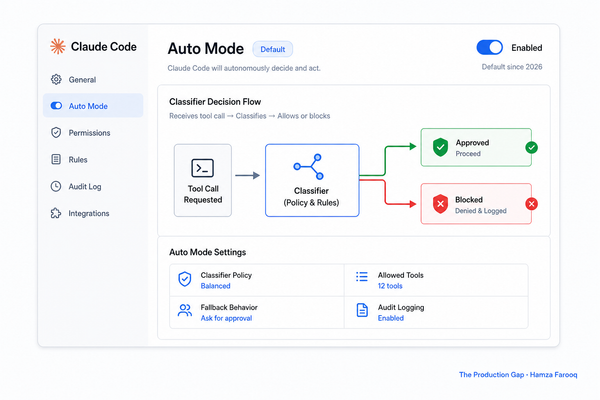Click the Audit Logging label
The width and height of the screenshot is (600, 400).
pyautogui.click(x=401, y=307)
